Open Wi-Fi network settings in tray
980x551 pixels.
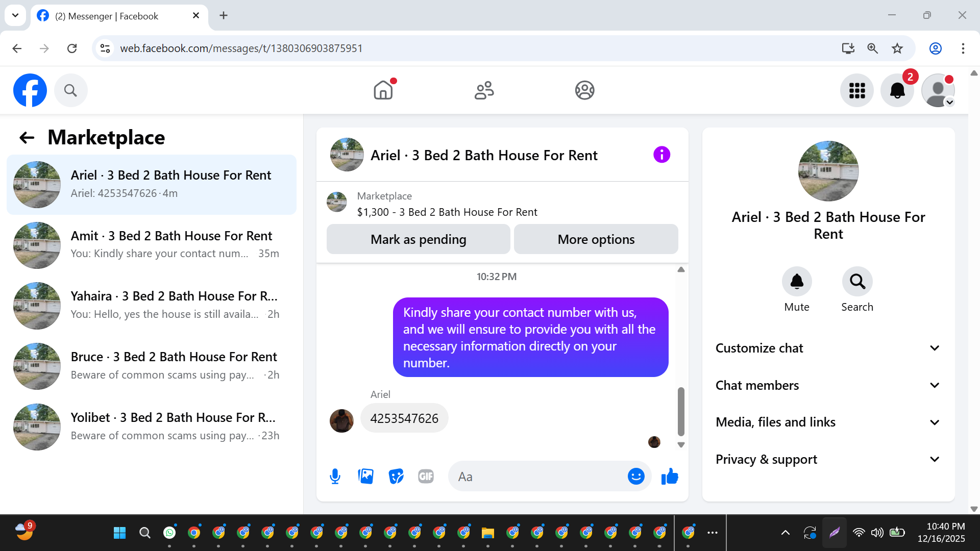click(859, 533)
